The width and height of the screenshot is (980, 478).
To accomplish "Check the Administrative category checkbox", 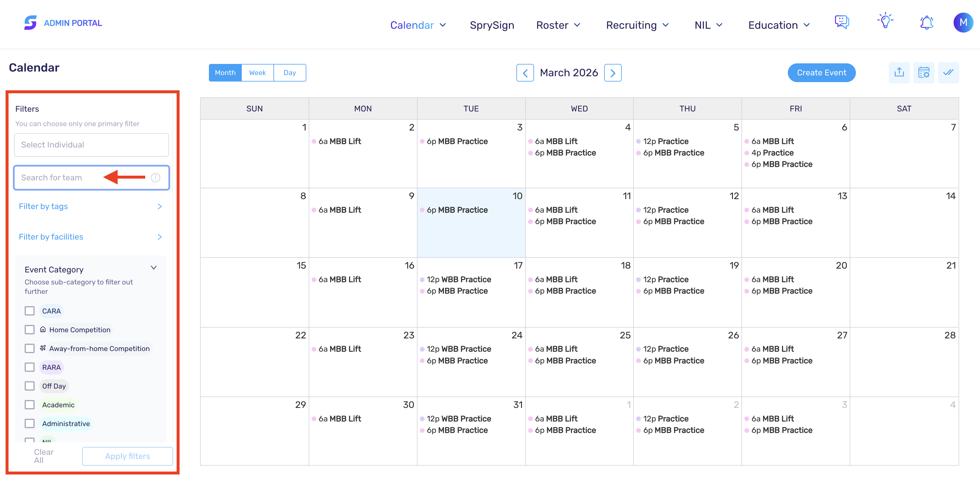I will [x=30, y=423].
